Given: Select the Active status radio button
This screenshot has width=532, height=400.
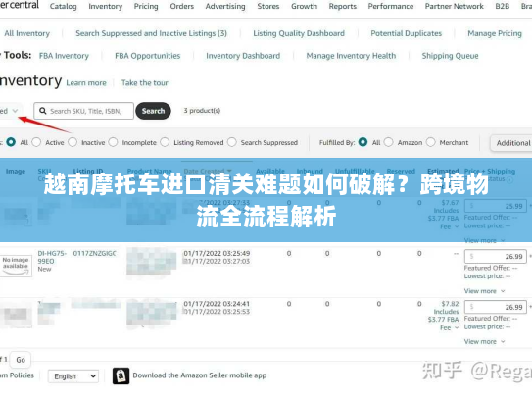Looking at the screenshot, I should pyautogui.click(x=36, y=142).
